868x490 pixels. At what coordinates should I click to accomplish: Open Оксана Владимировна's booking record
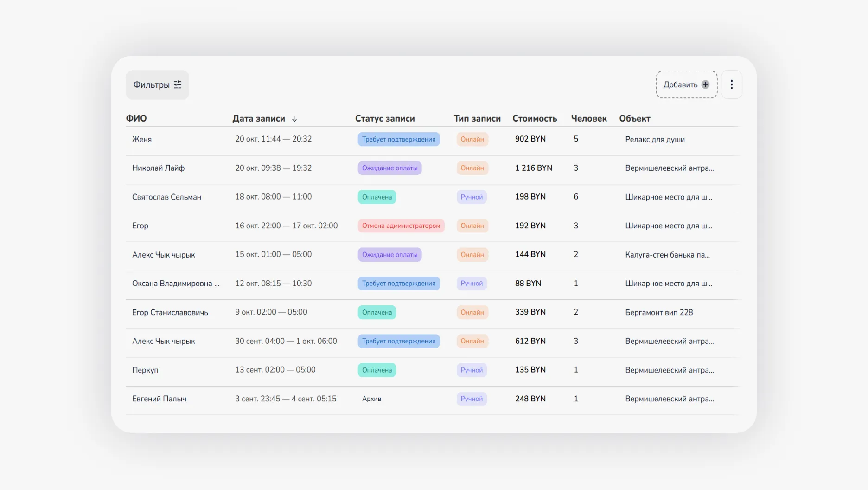(175, 284)
